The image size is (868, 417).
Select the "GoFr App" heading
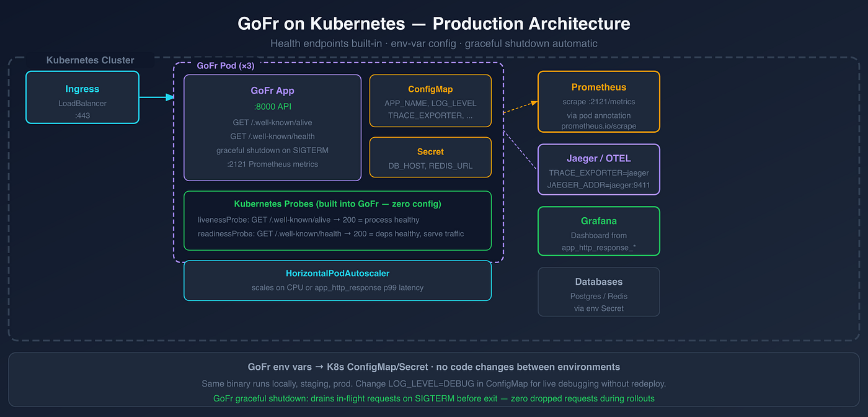click(273, 91)
